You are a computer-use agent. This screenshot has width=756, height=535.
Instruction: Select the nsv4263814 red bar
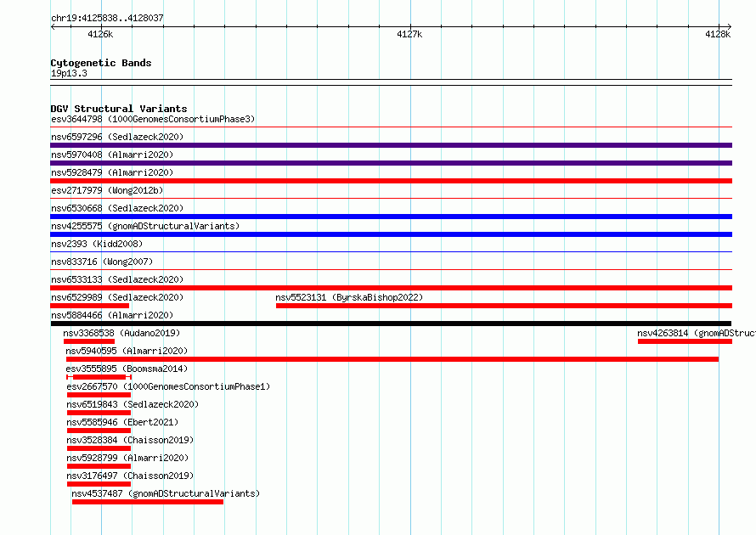click(685, 341)
